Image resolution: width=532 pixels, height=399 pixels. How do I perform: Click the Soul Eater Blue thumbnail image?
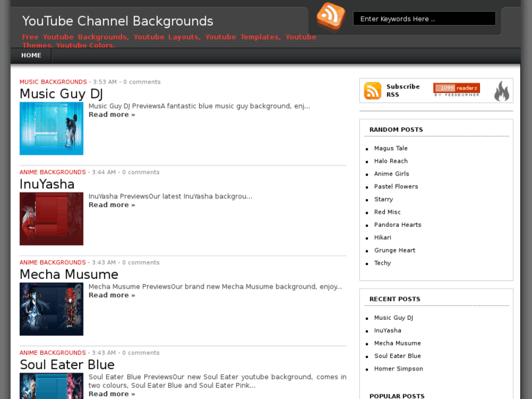pyautogui.click(x=51, y=386)
